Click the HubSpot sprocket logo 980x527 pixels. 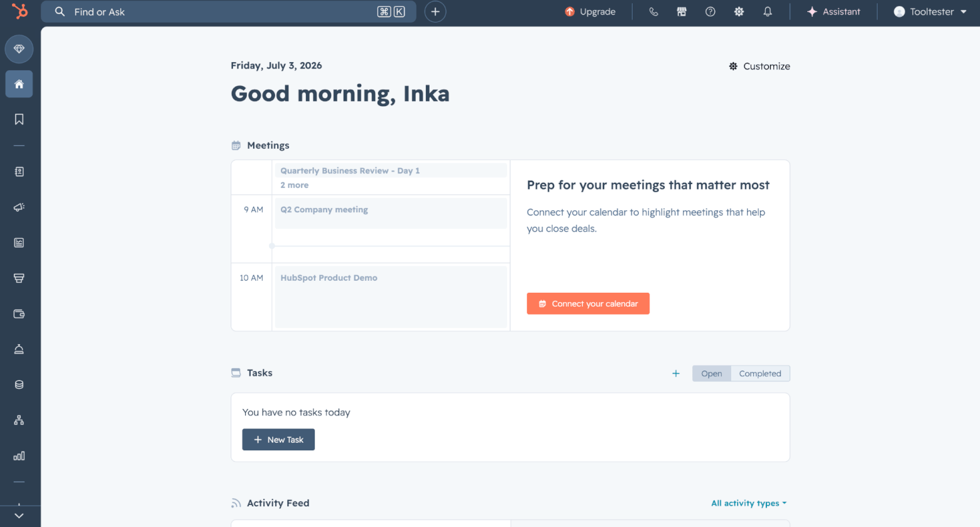pos(19,11)
